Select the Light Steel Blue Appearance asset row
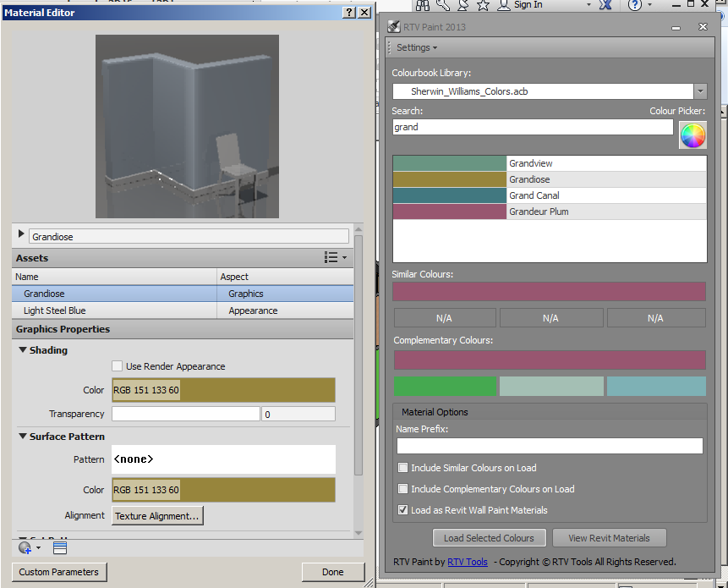Screen dimensions: 728x588 tap(183, 310)
